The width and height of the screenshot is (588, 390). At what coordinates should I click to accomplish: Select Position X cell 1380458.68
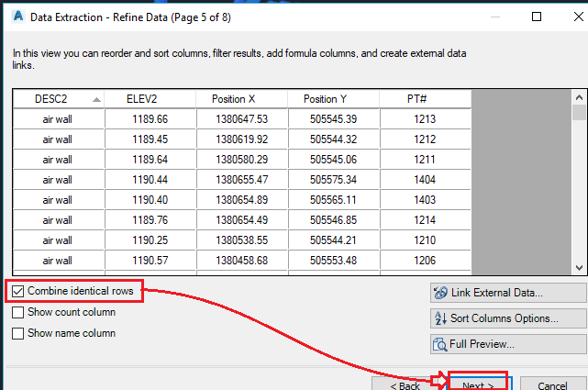pyautogui.click(x=242, y=261)
